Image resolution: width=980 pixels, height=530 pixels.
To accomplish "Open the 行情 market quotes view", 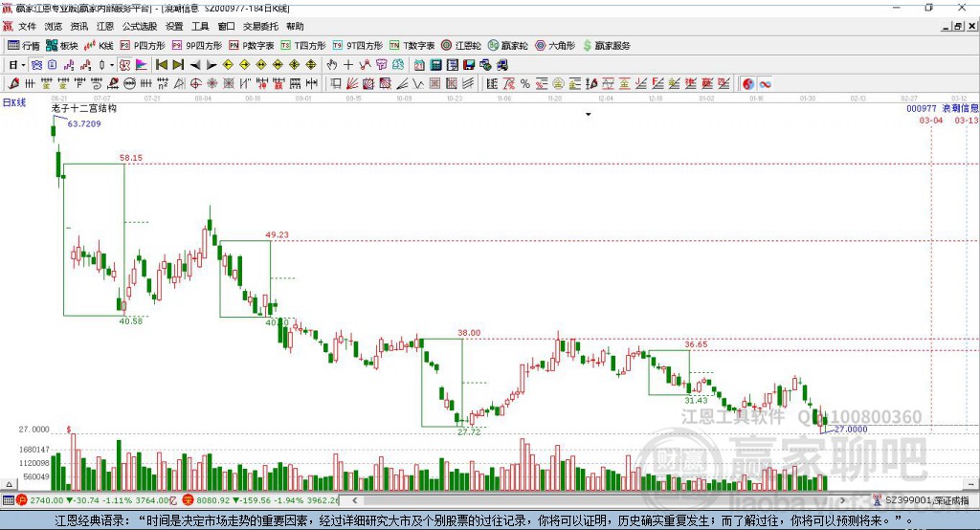I will point(24,46).
